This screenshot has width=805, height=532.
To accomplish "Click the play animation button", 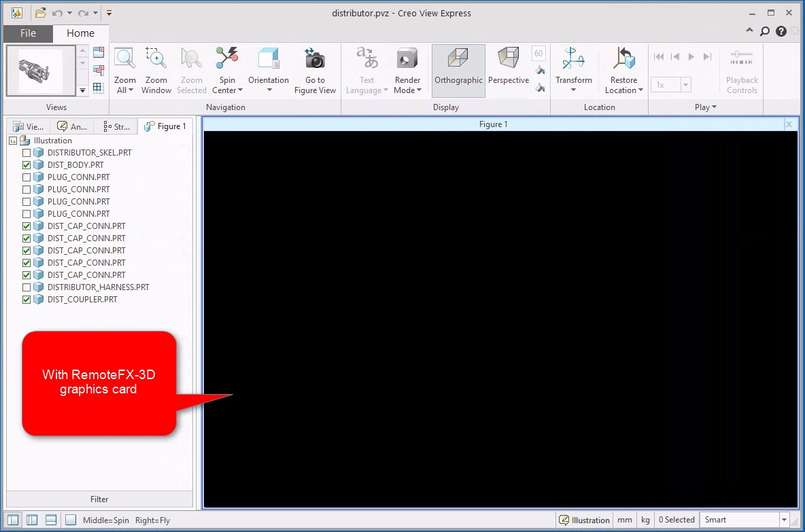I will (691, 56).
